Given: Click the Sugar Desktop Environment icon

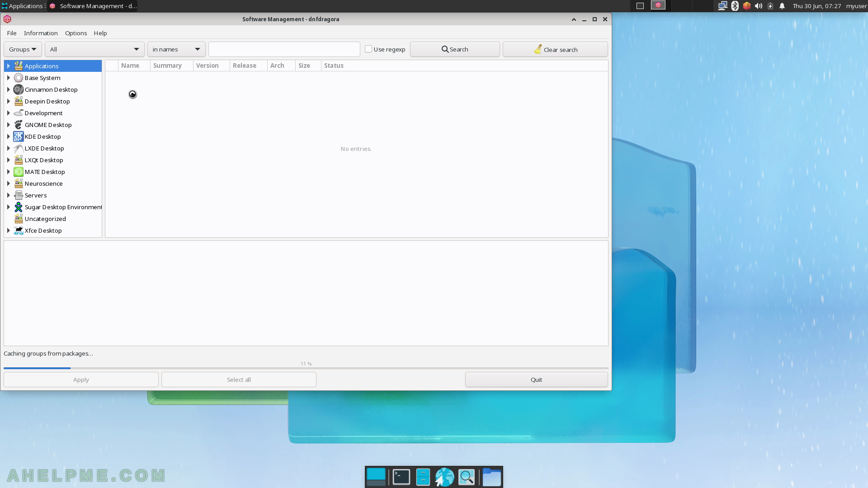Looking at the screenshot, I should click(x=19, y=207).
